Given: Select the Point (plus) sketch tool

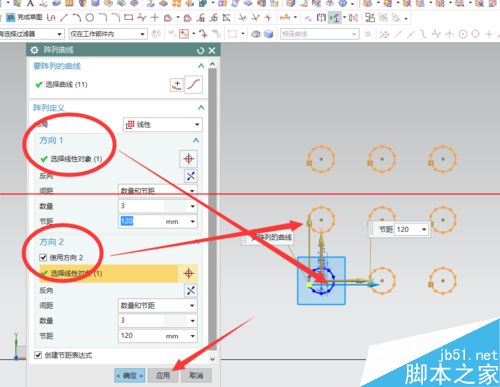Looking at the screenshot, I should click(x=154, y=17).
